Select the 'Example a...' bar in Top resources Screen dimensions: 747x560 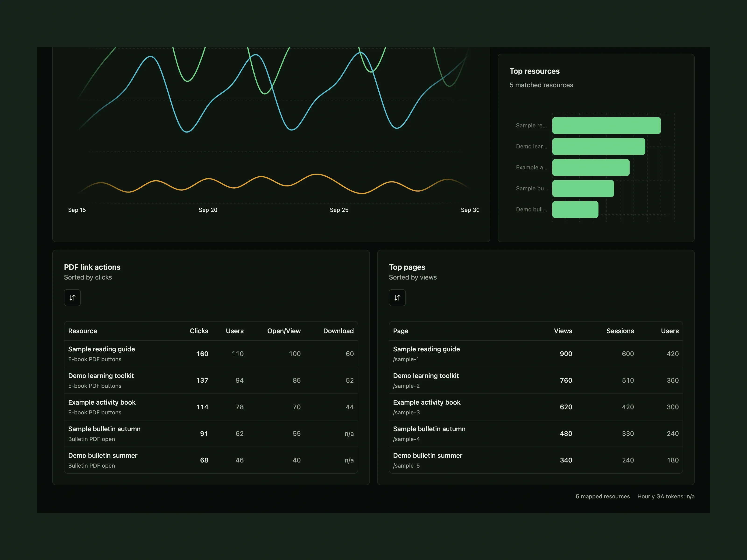pos(591,168)
